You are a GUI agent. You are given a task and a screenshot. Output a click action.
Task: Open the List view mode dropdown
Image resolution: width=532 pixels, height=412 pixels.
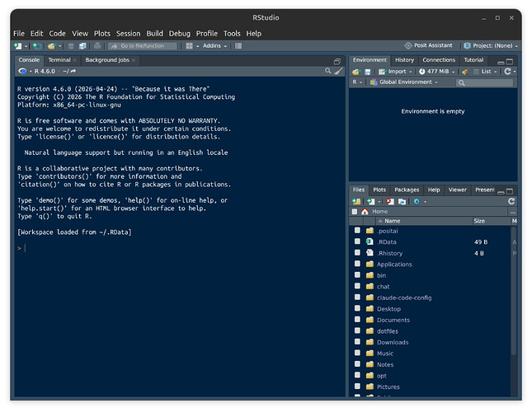pyautogui.click(x=485, y=72)
